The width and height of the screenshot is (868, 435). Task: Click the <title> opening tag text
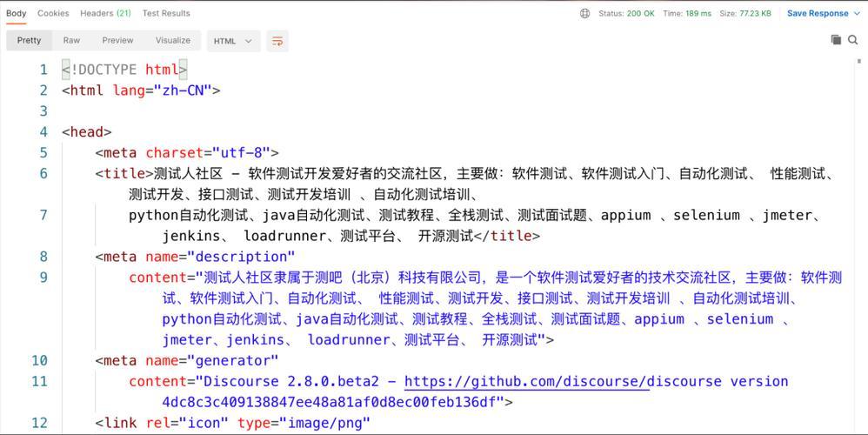124,174
